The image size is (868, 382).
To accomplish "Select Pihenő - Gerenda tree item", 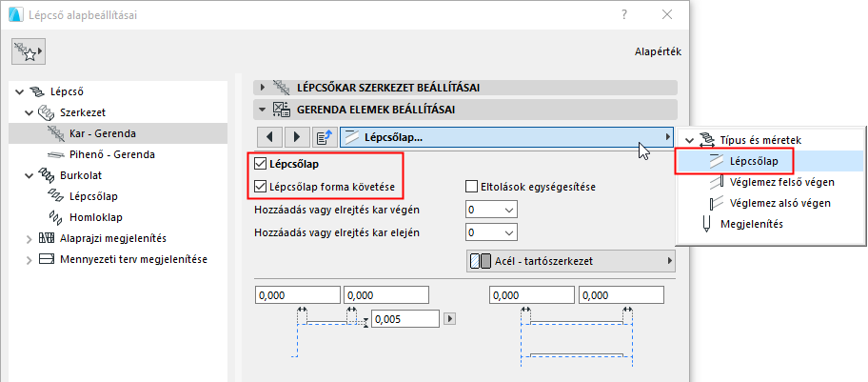I will click(112, 154).
